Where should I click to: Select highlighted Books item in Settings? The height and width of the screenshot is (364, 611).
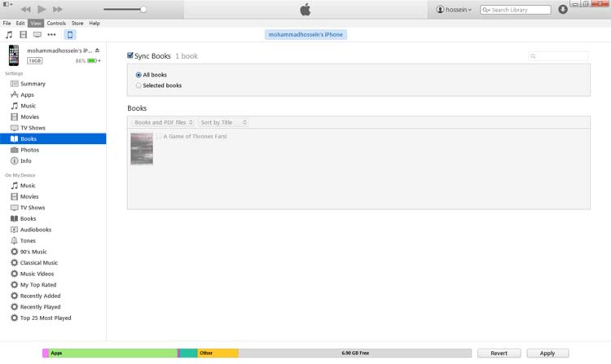pyautogui.click(x=53, y=139)
